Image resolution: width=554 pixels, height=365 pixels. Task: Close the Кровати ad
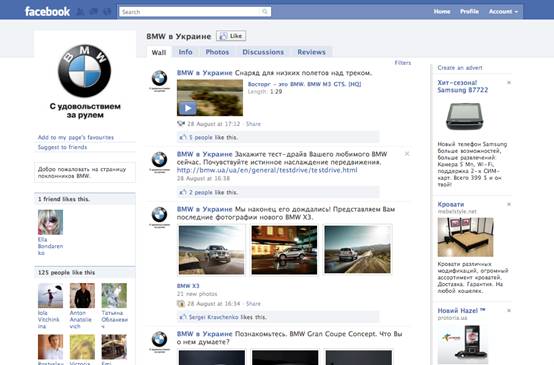tap(509, 204)
